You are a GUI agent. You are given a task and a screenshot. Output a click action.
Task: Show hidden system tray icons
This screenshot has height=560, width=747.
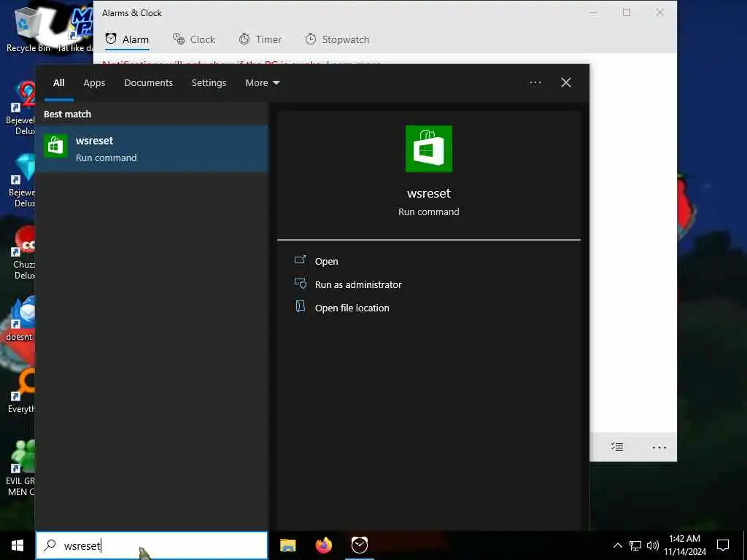pos(617,545)
